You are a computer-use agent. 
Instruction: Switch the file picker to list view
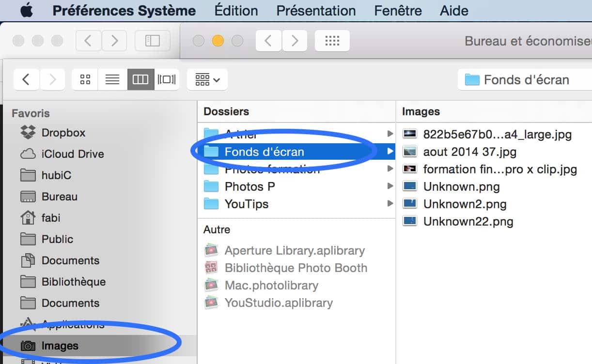coord(112,79)
